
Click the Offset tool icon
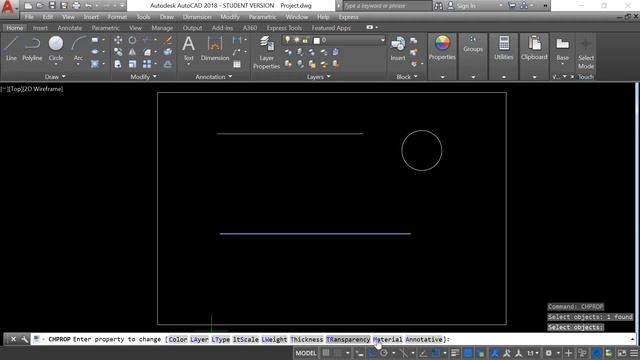coord(168,64)
